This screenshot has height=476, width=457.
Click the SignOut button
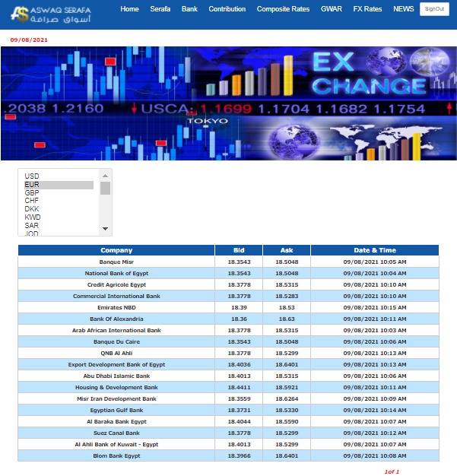click(x=434, y=9)
